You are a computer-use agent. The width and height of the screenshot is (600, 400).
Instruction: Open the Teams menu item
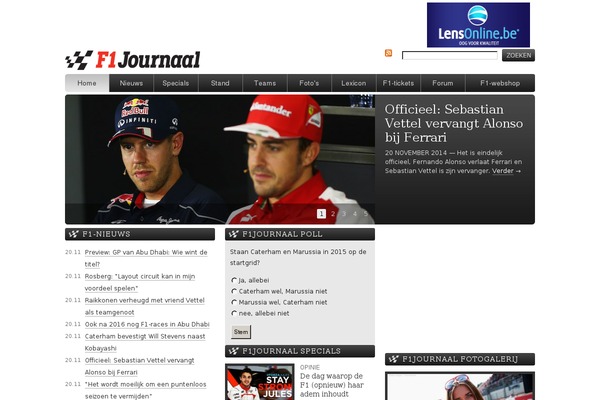pyautogui.click(x=265, y=83)
